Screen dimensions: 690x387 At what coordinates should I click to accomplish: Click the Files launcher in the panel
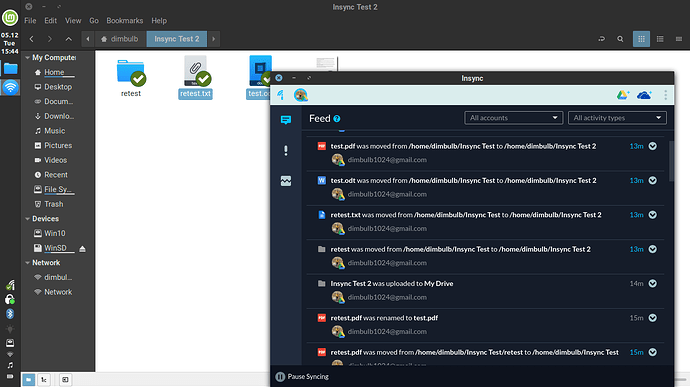pos(10,69)
